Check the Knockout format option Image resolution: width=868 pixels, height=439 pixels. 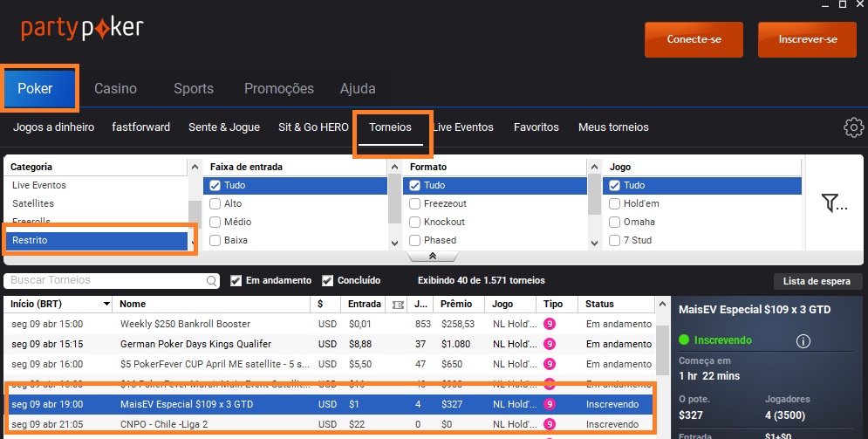tap(414, 222)
